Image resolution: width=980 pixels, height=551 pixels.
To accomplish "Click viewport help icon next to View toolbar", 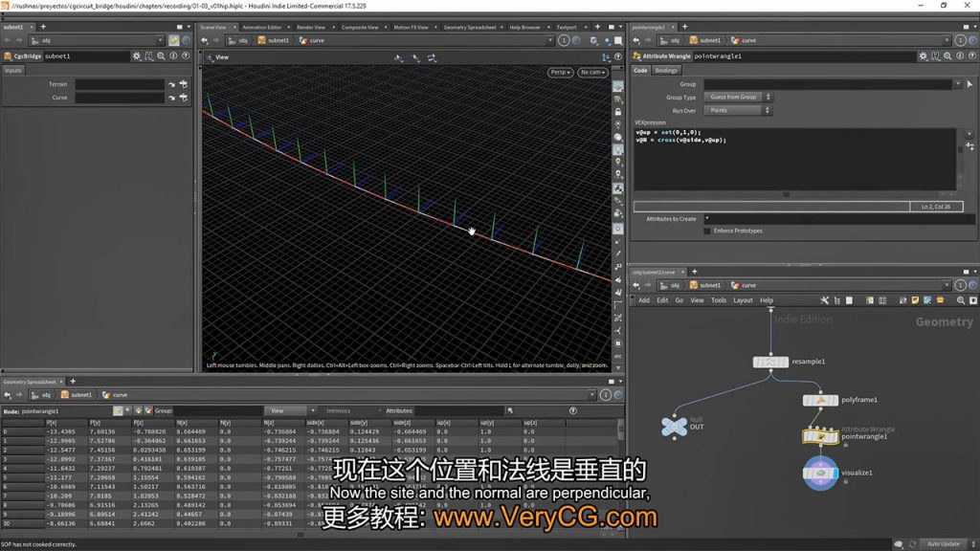I will [618, 56].
